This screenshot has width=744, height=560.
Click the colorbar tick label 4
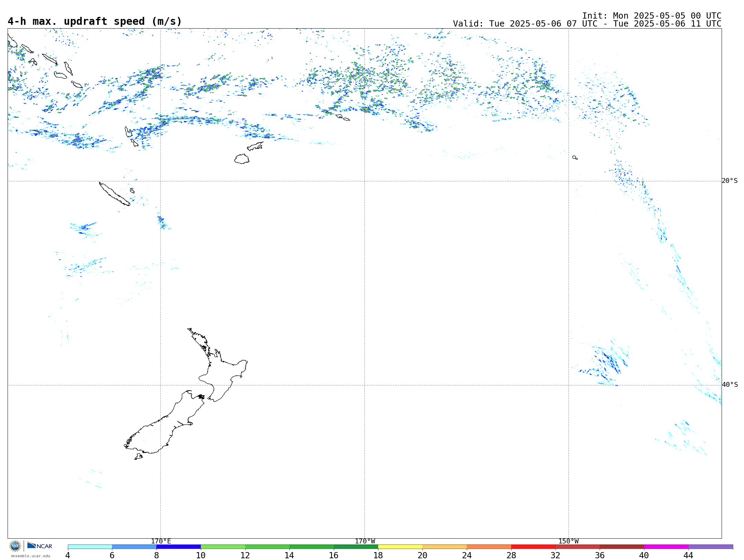click(x=68, y=555)
